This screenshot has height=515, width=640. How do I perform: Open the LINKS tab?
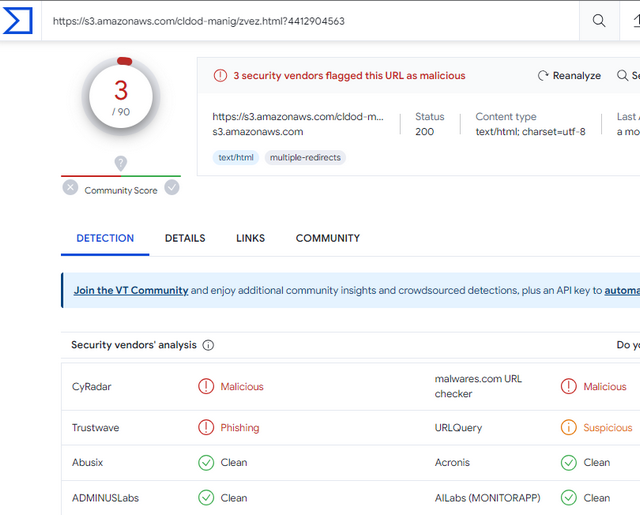click(x=250, y=238)
